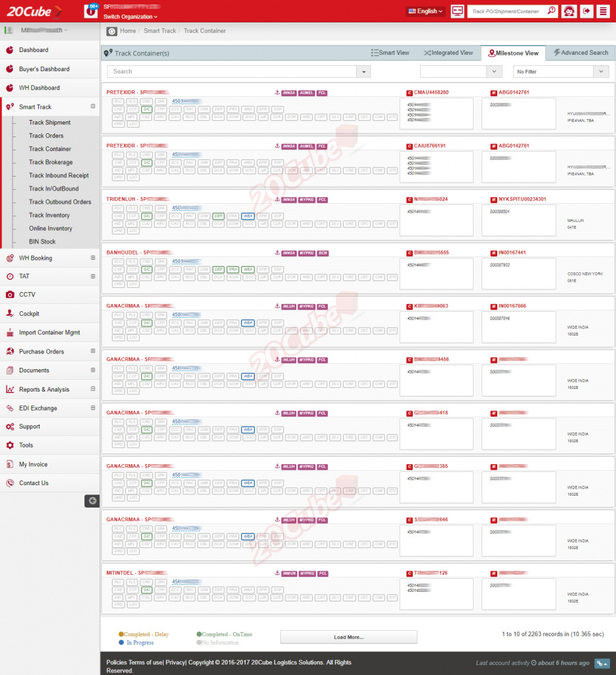Image resolution: width=616 pixels, height=675 pixels.
Task: Click the Home icon in the breadcrumb
Action: pyautogui.click(x=112, y=30)
